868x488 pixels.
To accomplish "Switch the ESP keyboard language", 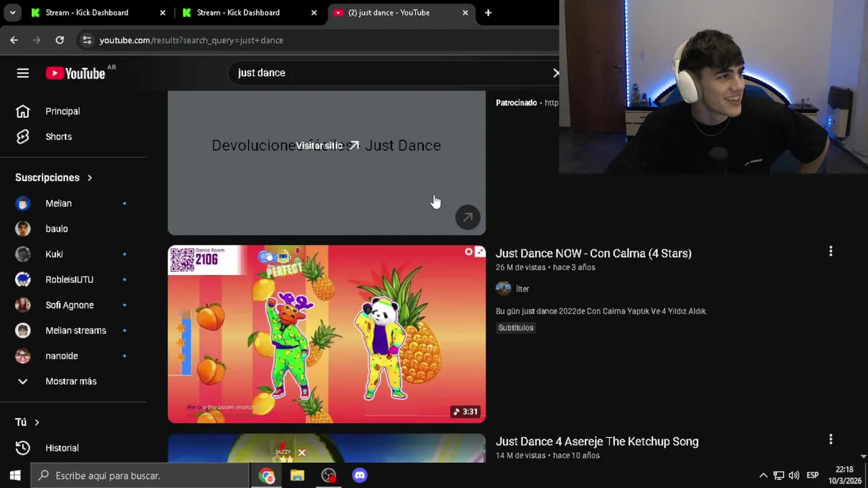I will tap(812, 476).
